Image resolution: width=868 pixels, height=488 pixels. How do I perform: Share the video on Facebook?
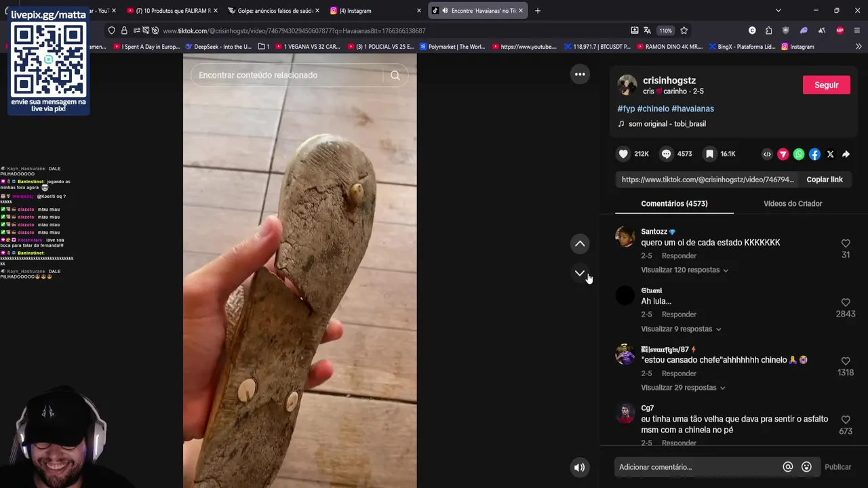[x=814, y=155]
